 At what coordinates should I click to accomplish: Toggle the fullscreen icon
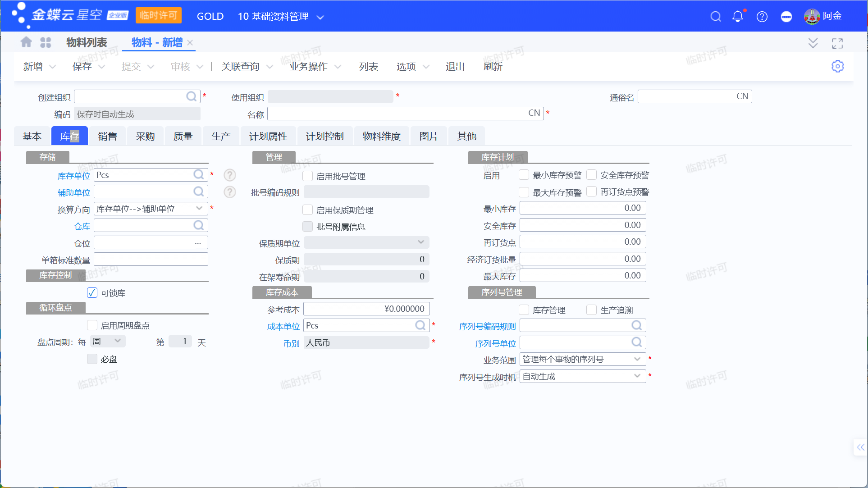837,43
